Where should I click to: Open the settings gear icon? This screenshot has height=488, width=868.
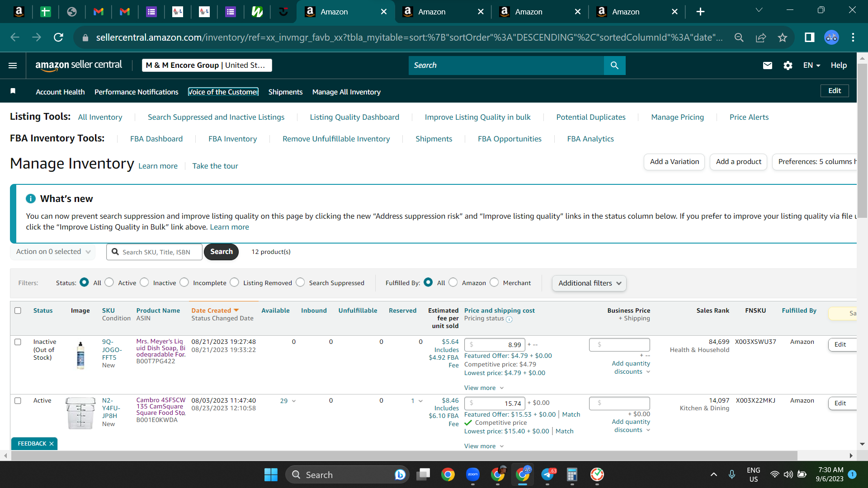[788, 66]
